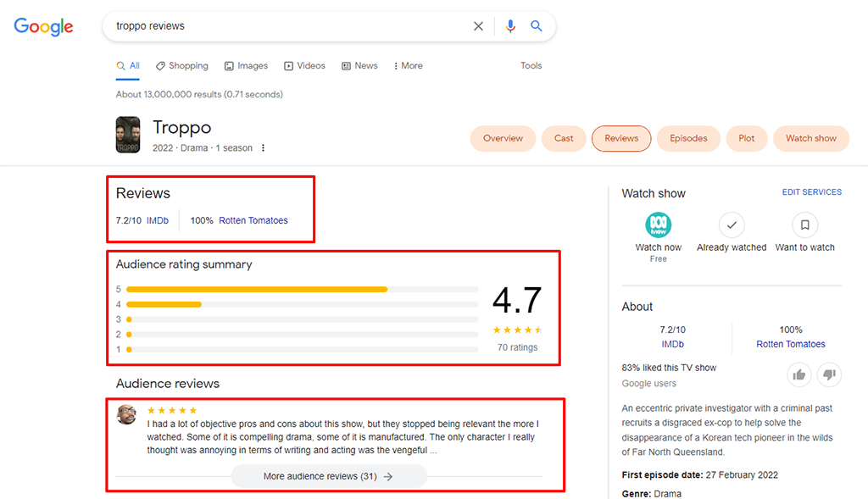Expand the More search options menu
The width and height of the screenshot is (868, 499).
click(x=408, y=66)
